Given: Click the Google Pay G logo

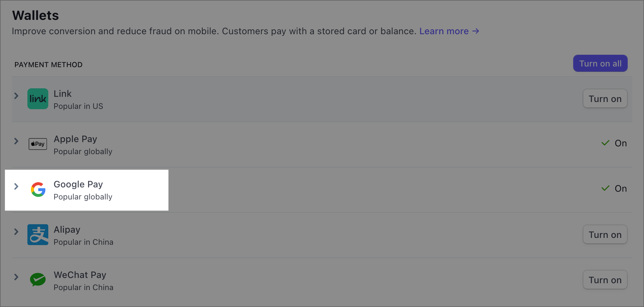Looking at the screenshot, I should click(x=38, y=189).
